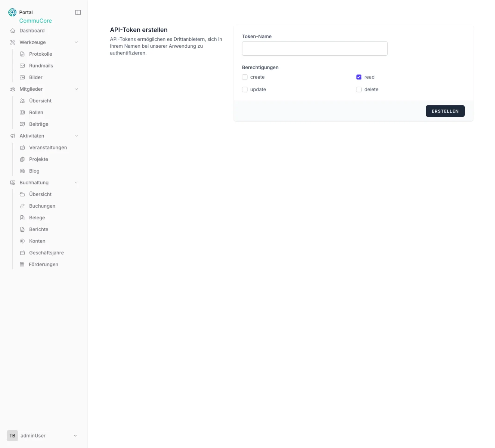
Task: Click the Mitglieder Übersicht users icon
Action: coord(22,101)
